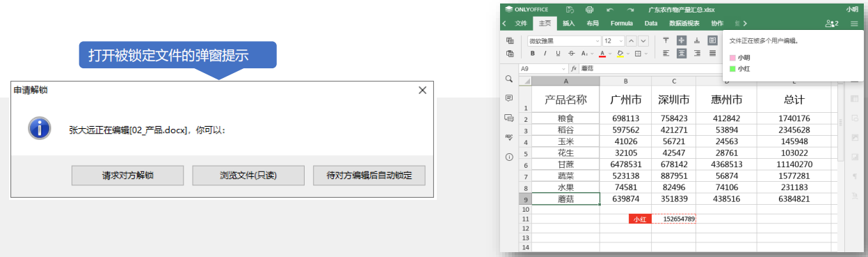Toggle bold formatting
The image size is (868, 257).
coord(533,53)
